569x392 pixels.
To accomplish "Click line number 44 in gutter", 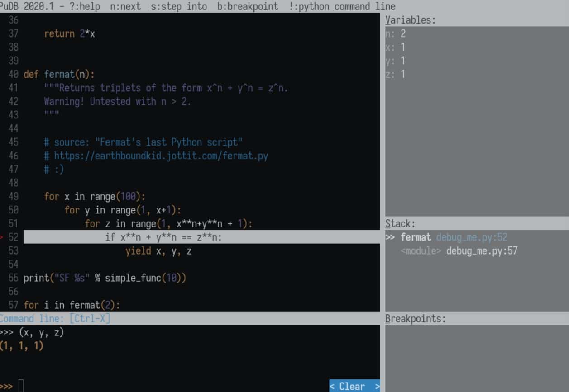I will coord(14,128).
